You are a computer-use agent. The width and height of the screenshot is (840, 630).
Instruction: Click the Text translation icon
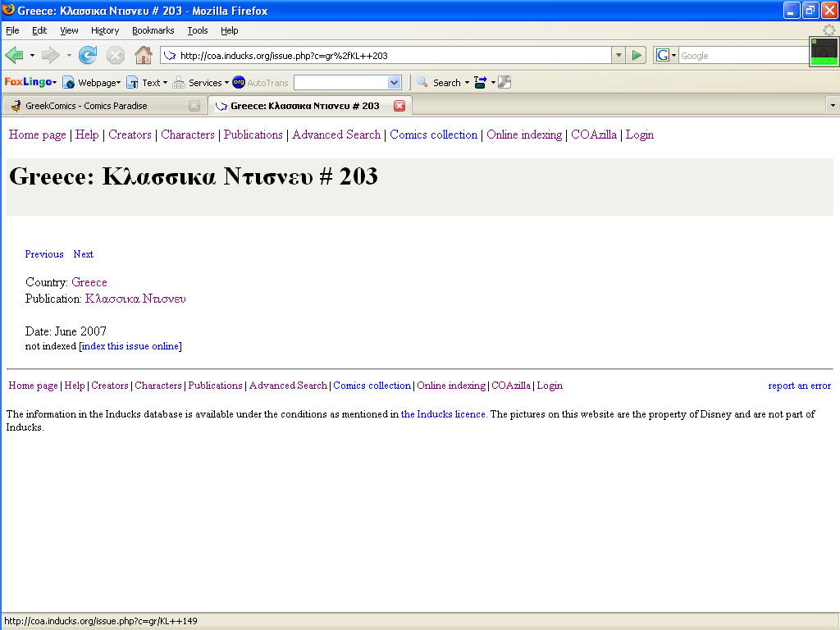[x=132, y=83]
